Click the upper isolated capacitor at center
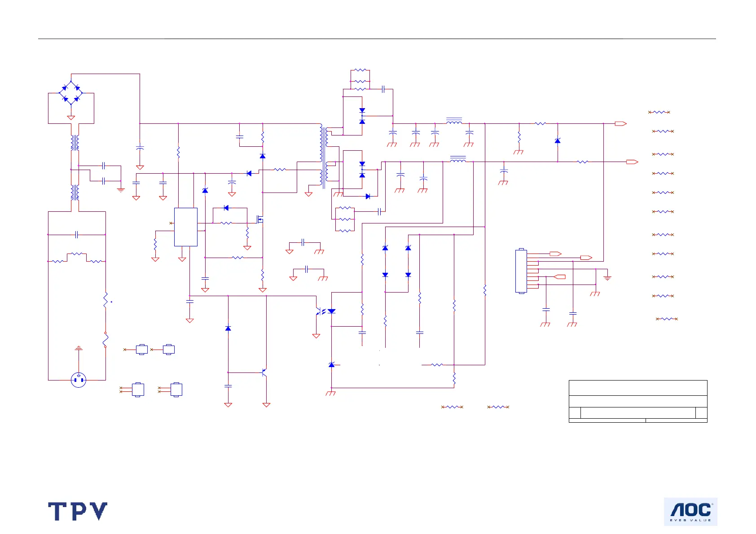 (303, 242)
